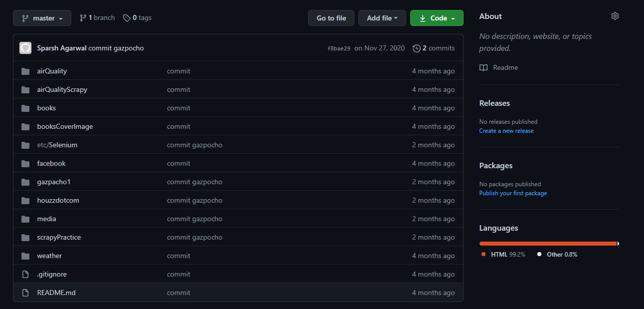This screenshot has height=309, width=644.
Task: Open the booksCoverImage folder
Action: [x=65, y=126]
